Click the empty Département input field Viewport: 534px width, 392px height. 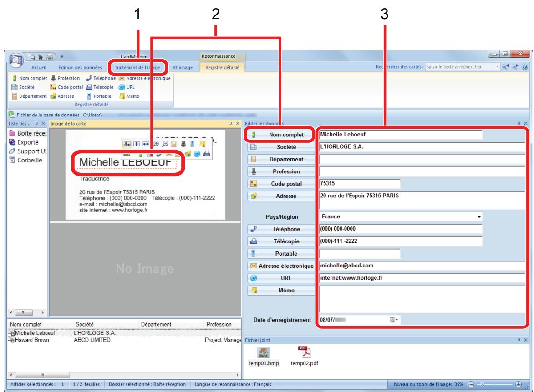(422, 159)
